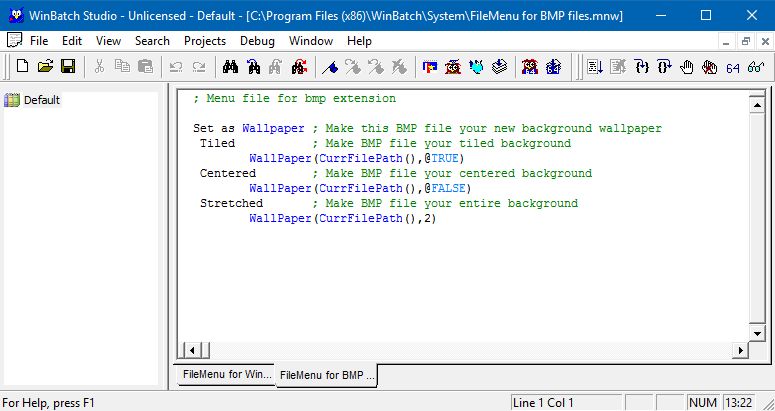Click the blue 64 debug icon
This screenshot has height=411, width=775.
tap(733, 68)
